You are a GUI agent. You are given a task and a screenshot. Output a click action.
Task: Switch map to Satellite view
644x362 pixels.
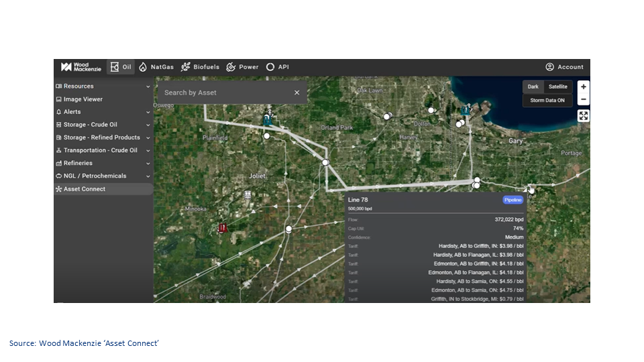coord(557,86)
